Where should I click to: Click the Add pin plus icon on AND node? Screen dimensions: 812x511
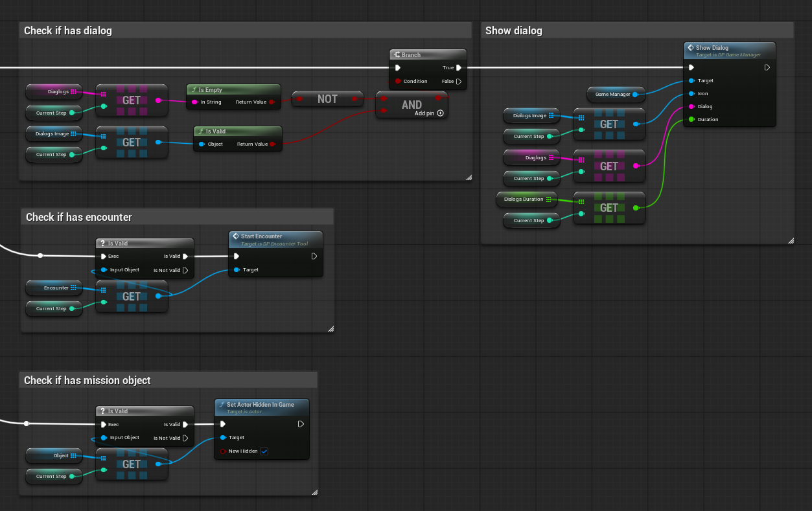coord(441,113)
